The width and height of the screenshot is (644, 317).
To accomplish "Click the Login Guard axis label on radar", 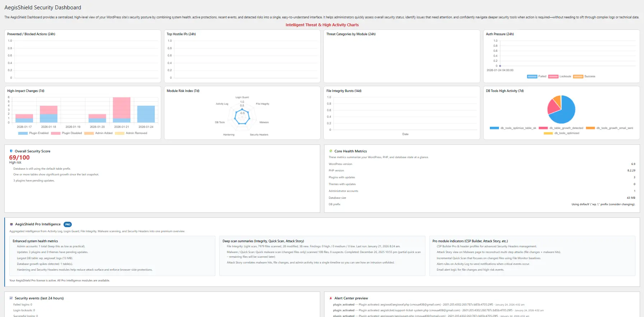I will coord(242,97).
